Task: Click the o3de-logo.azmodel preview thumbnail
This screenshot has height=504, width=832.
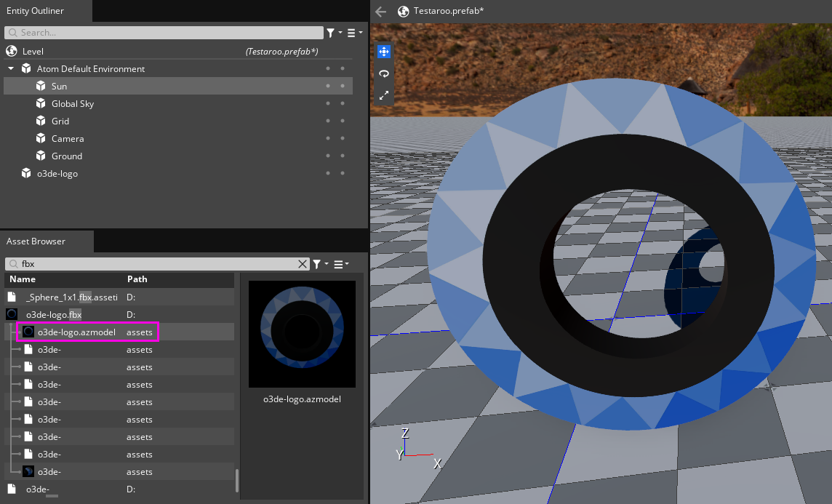Action: tap(302, 334)
